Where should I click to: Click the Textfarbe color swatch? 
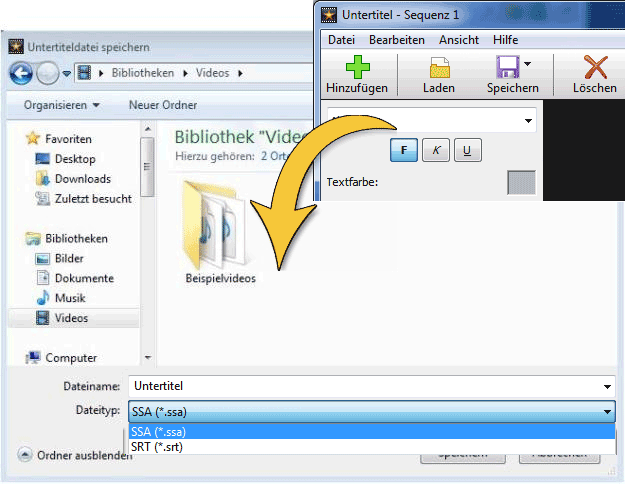pyautogui.click(x=521, y=183)
